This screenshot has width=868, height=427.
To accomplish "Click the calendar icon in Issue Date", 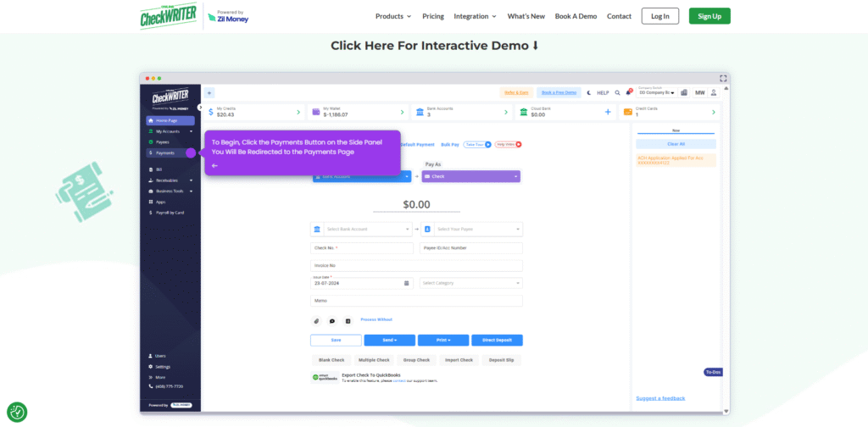I will click(x=407, y=283).
